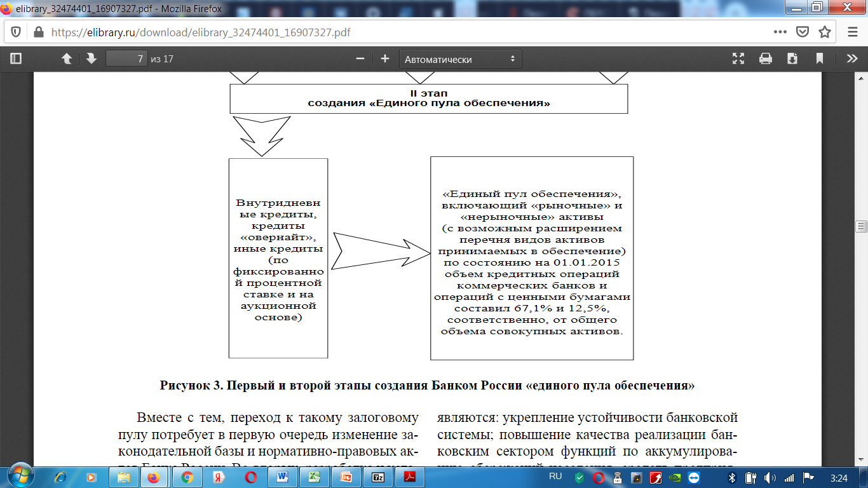Expand the PDF tools menu

pos(852,59)
